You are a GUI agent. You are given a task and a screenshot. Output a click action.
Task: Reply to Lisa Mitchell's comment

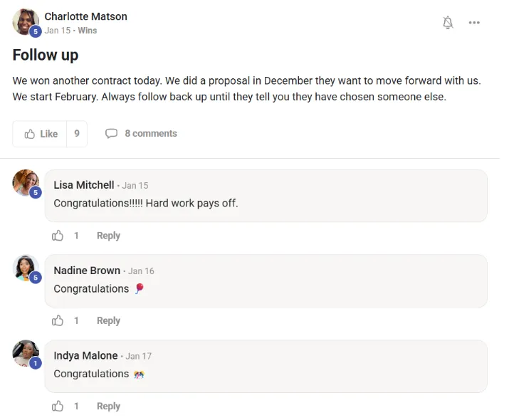click(108, 236)
